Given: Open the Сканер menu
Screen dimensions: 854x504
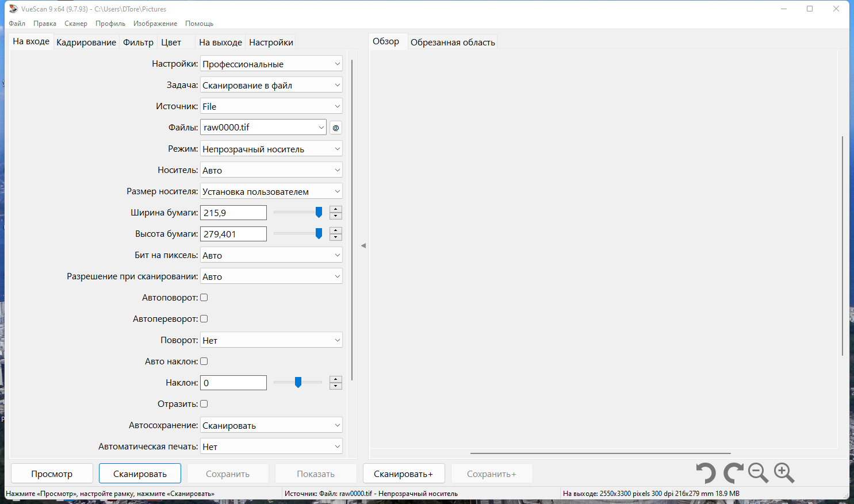Looking at the screenshot, I should (76, 24).
